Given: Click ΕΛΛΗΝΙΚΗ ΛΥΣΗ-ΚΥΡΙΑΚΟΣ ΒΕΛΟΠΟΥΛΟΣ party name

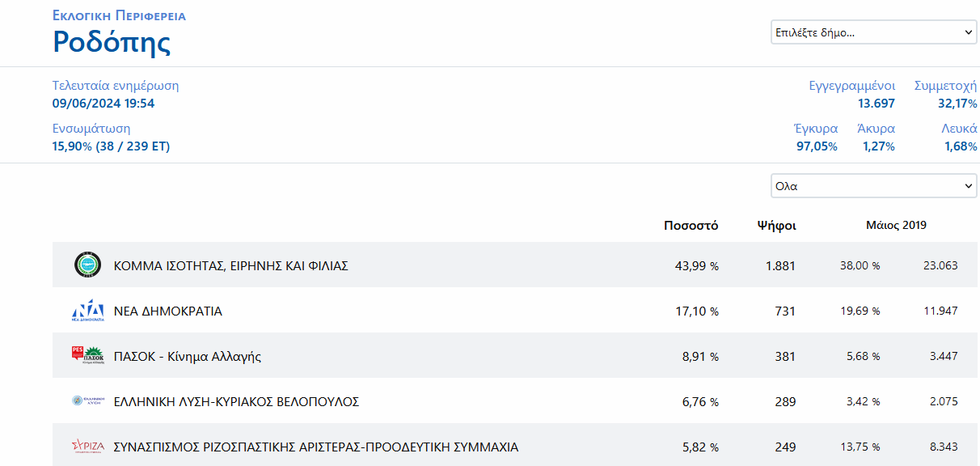Looking at the screenshot, I should click(236, 401).
